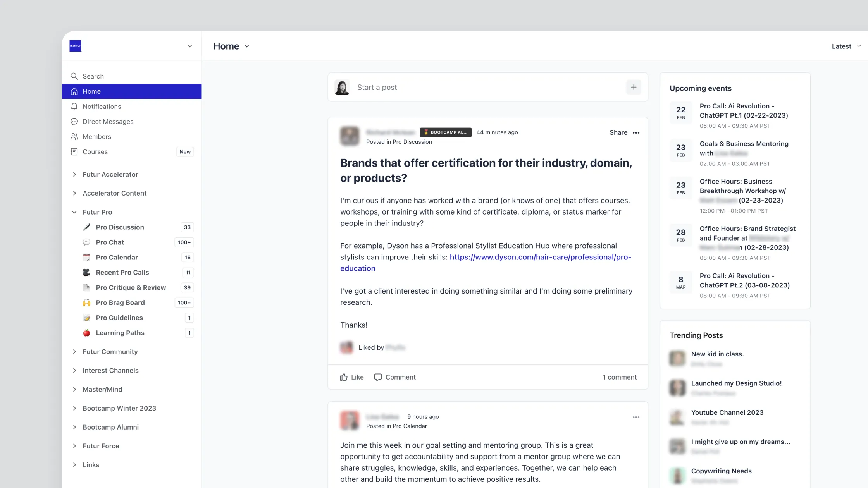
Task: Click Comment on the certification post
Action: 395,377
